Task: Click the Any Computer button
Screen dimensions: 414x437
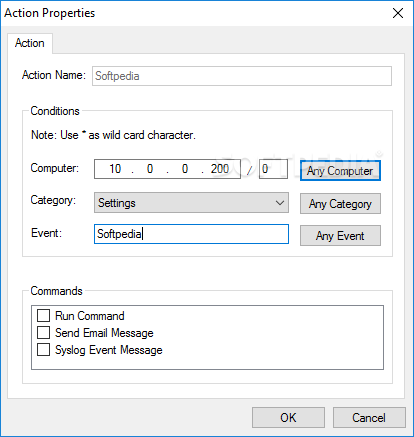Action: (340, 171)
